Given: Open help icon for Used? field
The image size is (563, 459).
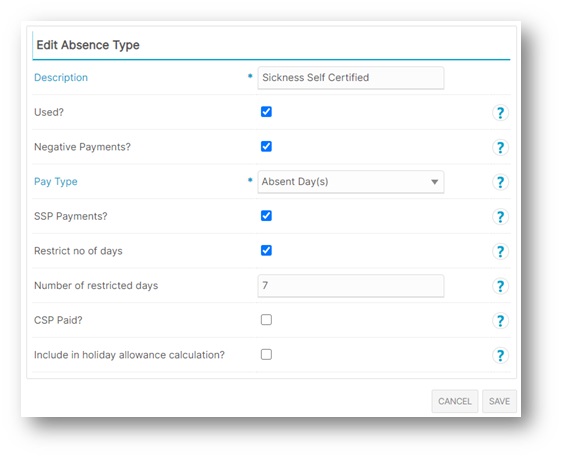Looking at the screenshot, I should coord(500,113).
